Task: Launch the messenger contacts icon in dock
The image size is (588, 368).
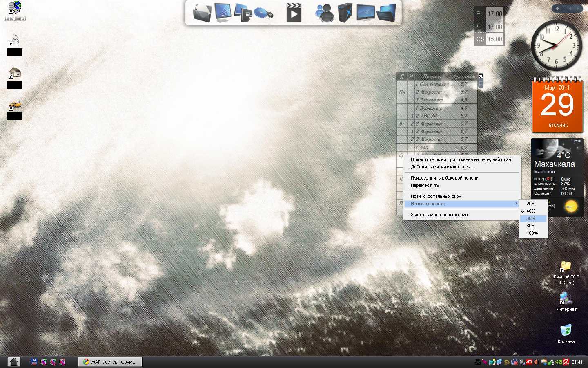Action: coord(325,13)
